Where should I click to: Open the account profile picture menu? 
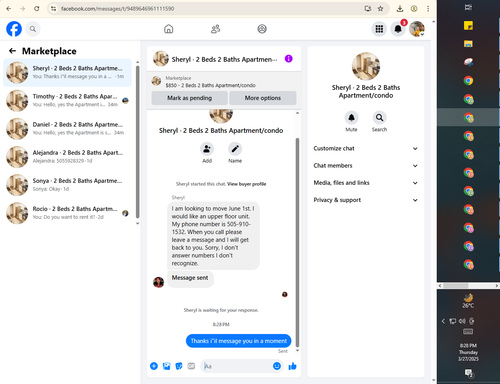[417, 29]
